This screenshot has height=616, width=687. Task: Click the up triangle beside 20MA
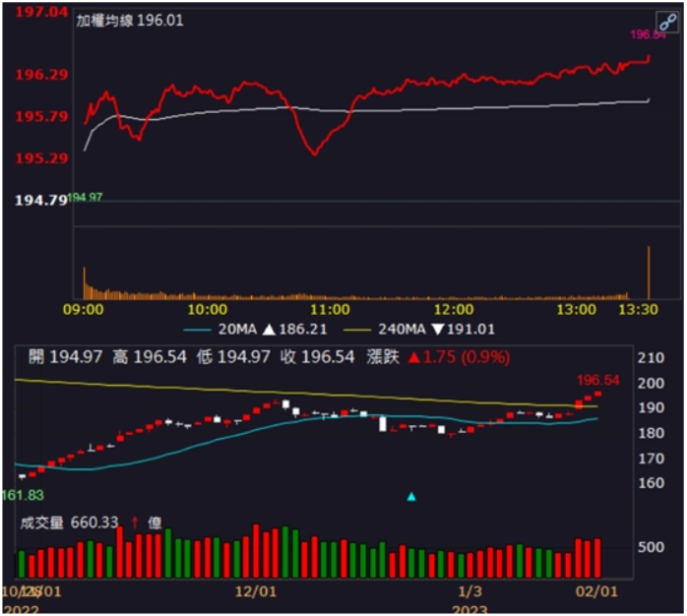coord(269,329)
